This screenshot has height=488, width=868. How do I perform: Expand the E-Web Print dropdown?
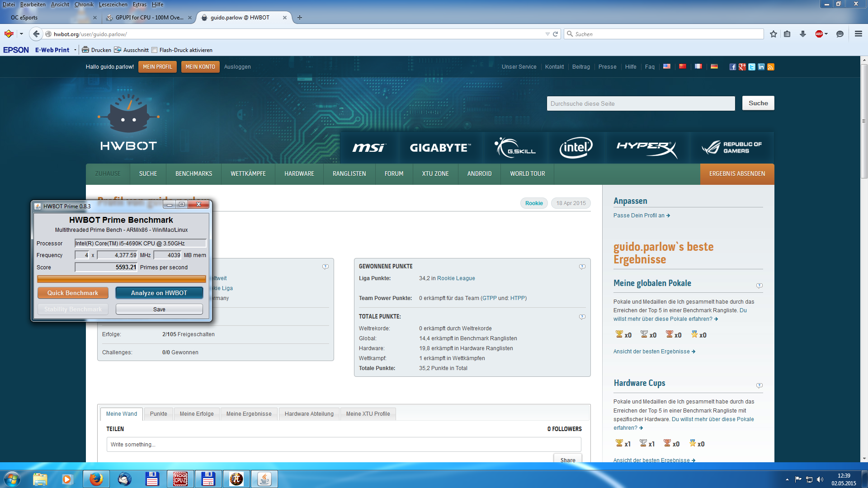pos(75,50)
